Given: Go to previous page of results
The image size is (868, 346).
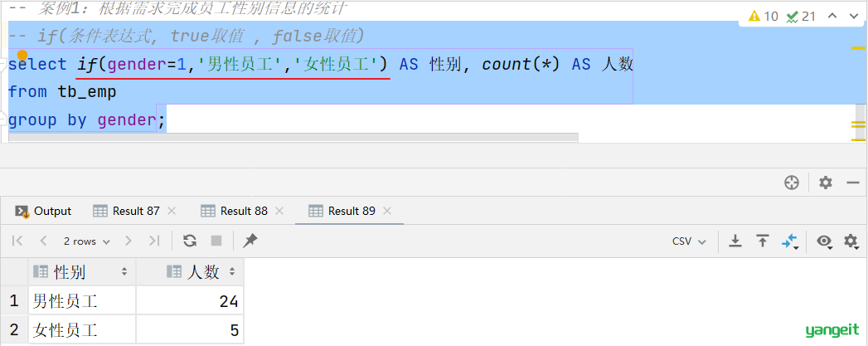Looking at the screenshot, I should (43, 241).
